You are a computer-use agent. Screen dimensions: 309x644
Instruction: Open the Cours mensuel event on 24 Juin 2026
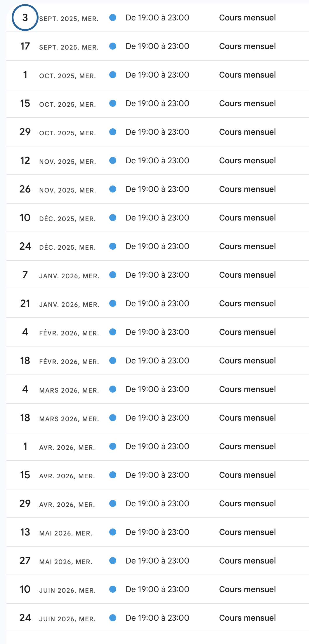tap(247, 618)
